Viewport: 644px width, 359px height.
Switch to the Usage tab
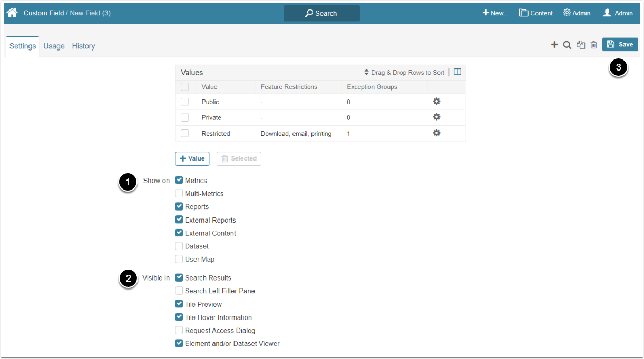click(x=54, y=46)
